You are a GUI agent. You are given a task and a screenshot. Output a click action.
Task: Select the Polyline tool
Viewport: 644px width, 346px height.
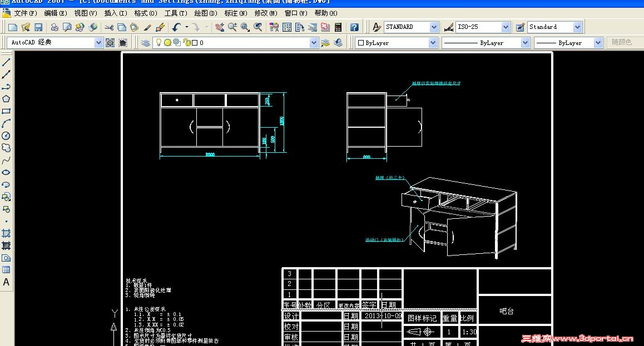click(6, 87)
